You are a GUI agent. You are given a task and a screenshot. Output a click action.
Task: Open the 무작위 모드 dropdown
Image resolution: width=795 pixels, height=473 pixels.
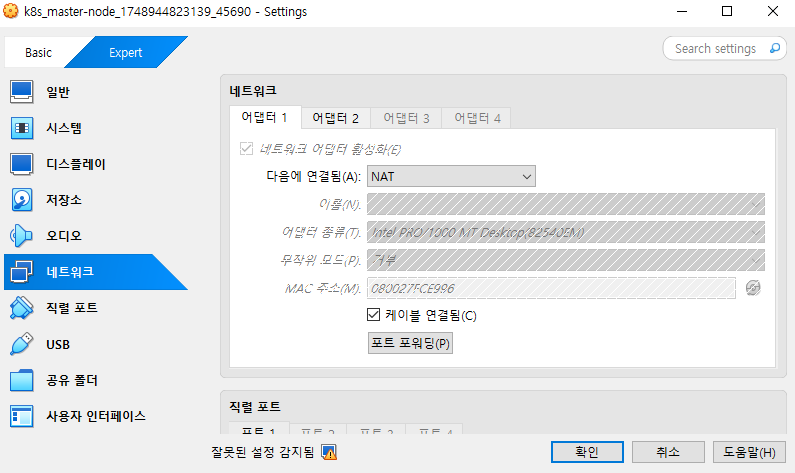pos(566,260)
